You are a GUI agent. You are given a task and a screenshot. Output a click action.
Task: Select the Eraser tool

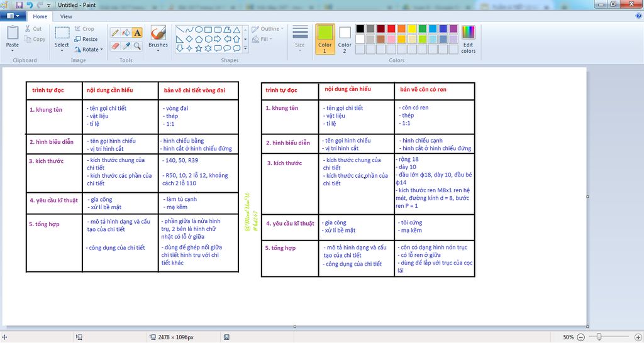pyautogui.click(x=115, y=45)
